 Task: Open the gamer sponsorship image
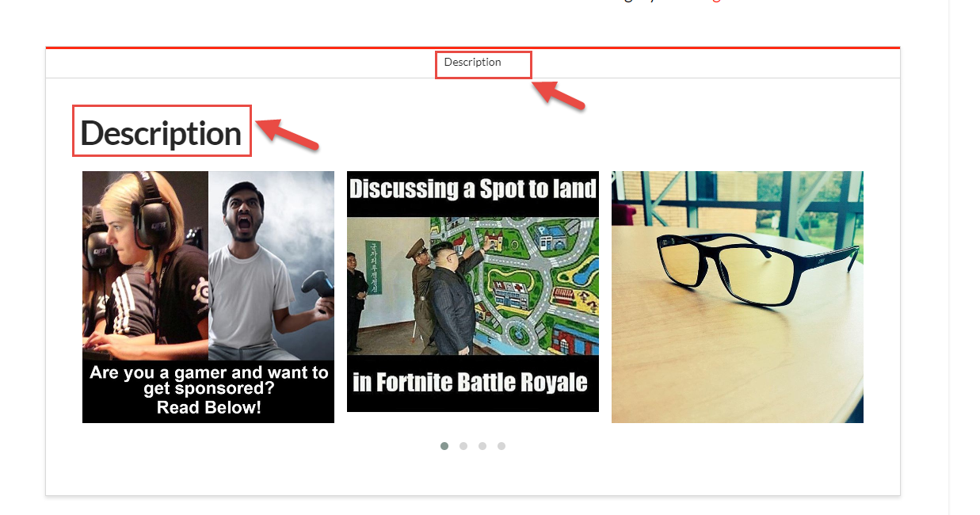coord(208,297)
